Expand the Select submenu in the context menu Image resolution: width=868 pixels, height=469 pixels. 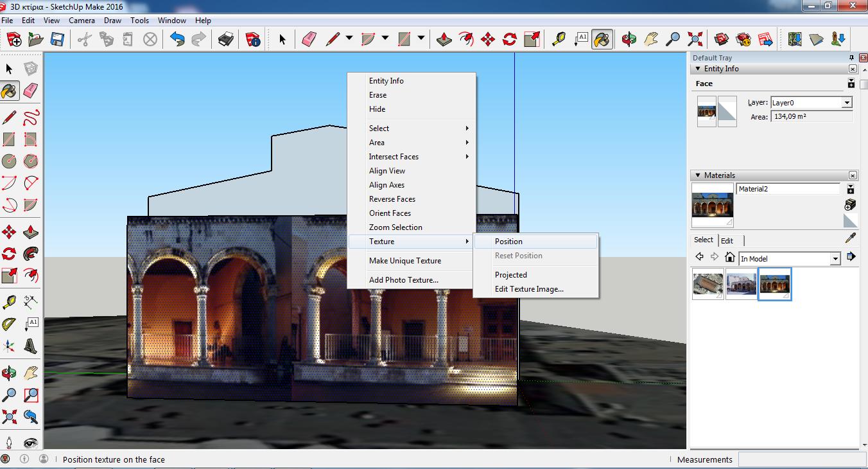click(412, 128)
